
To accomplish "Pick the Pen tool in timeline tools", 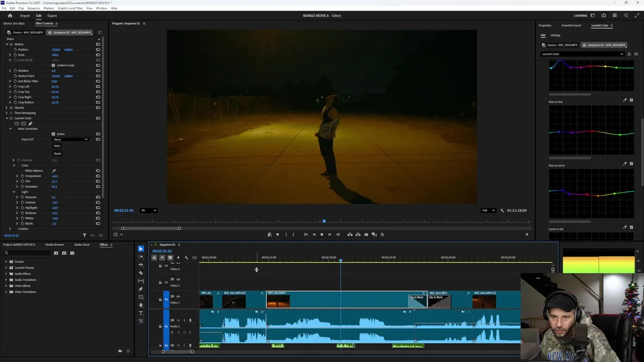I will click(141, 289).
